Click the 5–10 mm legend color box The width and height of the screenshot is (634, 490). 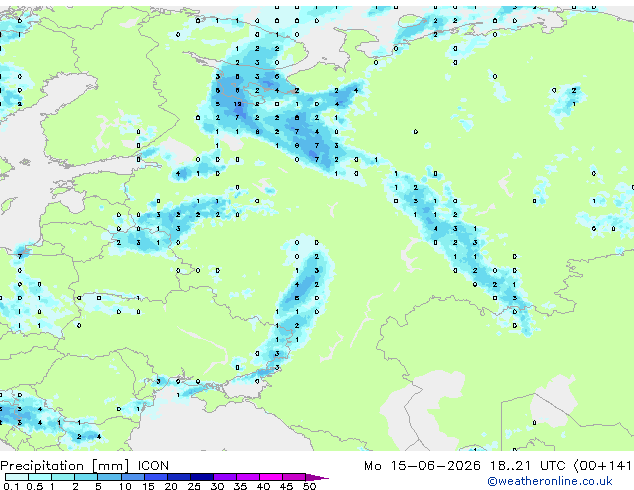tap(109, 477)
